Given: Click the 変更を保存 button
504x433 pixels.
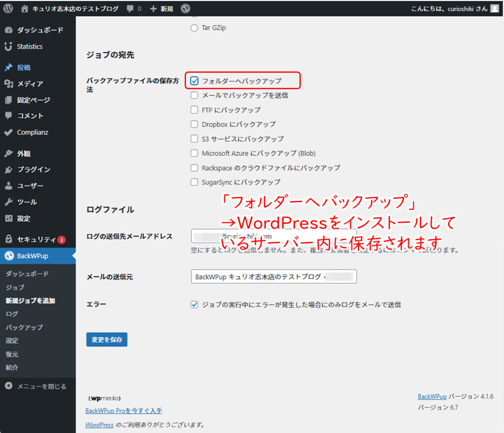Looking at the screenshot, I should (107, 339).
